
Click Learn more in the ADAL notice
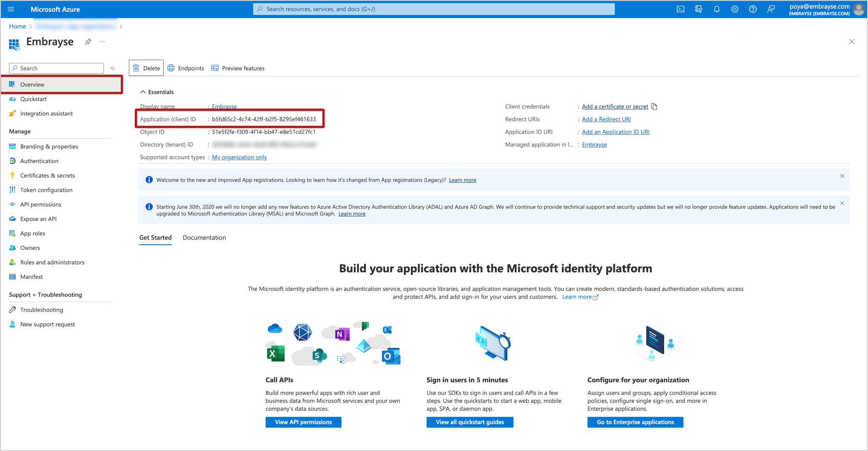pos(352,214)
